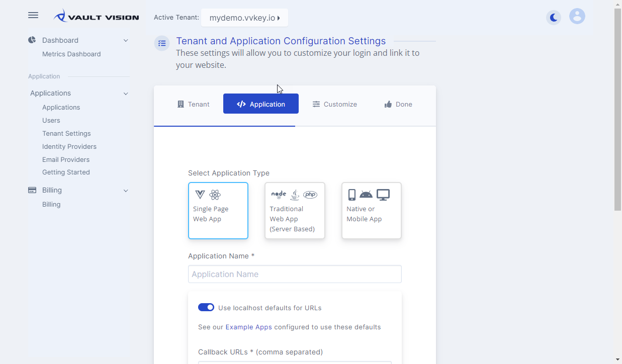Collapse the Dashboard section chevron
Image resolution: width=622 pixels, height=364 pixels.
[126, 40]
